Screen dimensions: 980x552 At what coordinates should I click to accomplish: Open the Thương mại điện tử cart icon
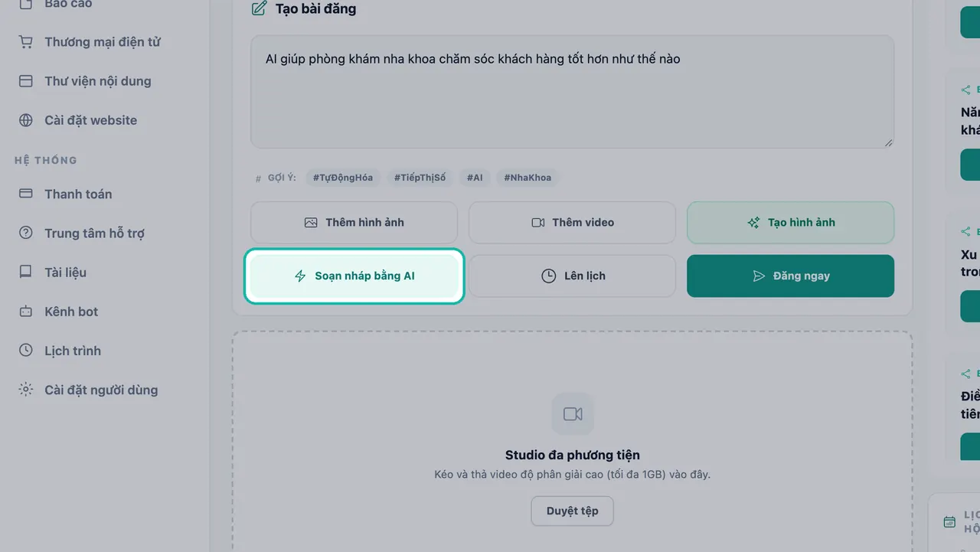[x=26, y=42]
